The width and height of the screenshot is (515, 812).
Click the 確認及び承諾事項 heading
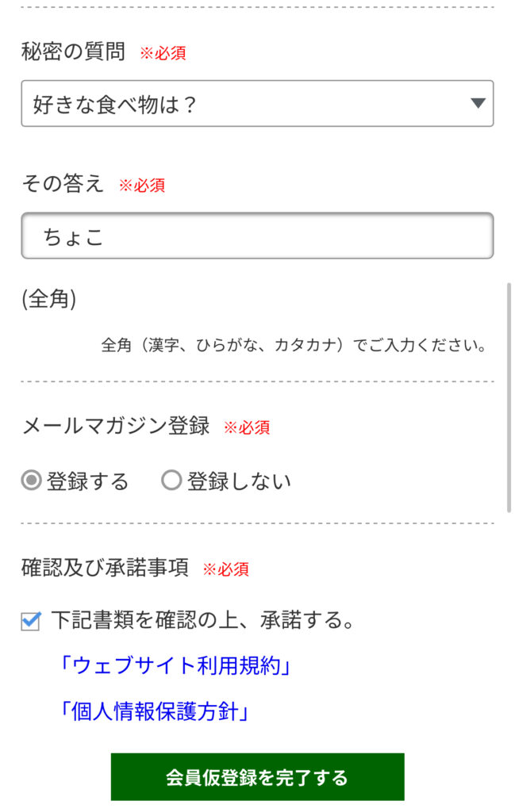106,568
